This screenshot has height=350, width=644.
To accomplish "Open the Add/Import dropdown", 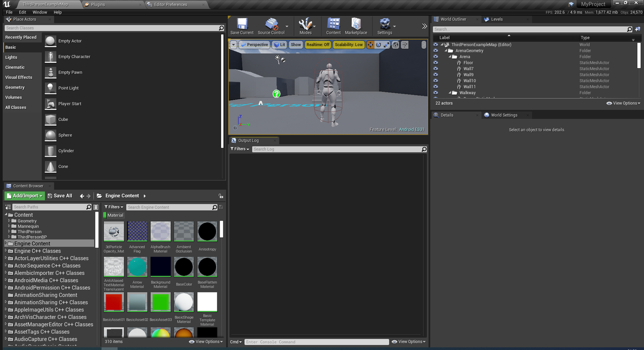I will (24, 196).
